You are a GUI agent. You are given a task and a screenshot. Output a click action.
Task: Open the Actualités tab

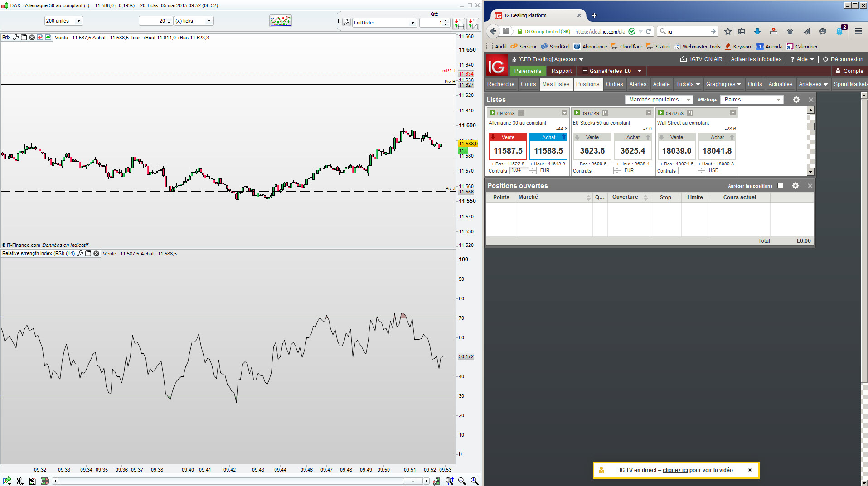781,84
